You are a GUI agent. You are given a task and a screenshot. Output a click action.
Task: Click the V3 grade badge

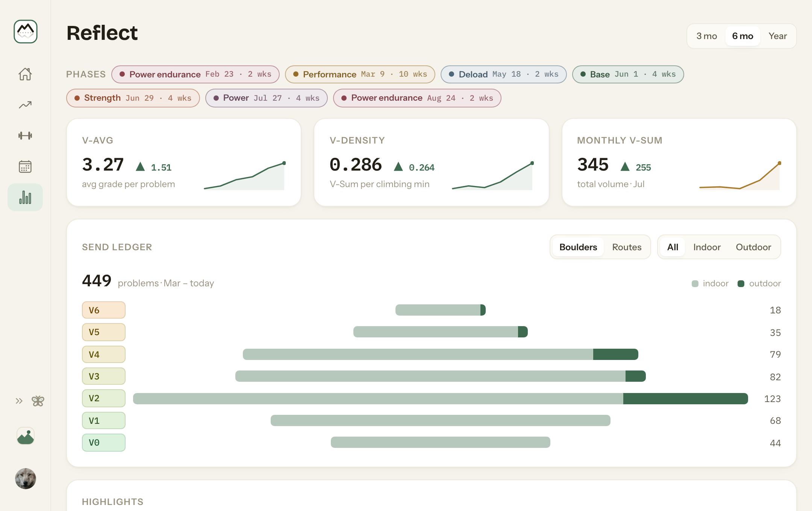pyautogui.click(x=104, y=376)
